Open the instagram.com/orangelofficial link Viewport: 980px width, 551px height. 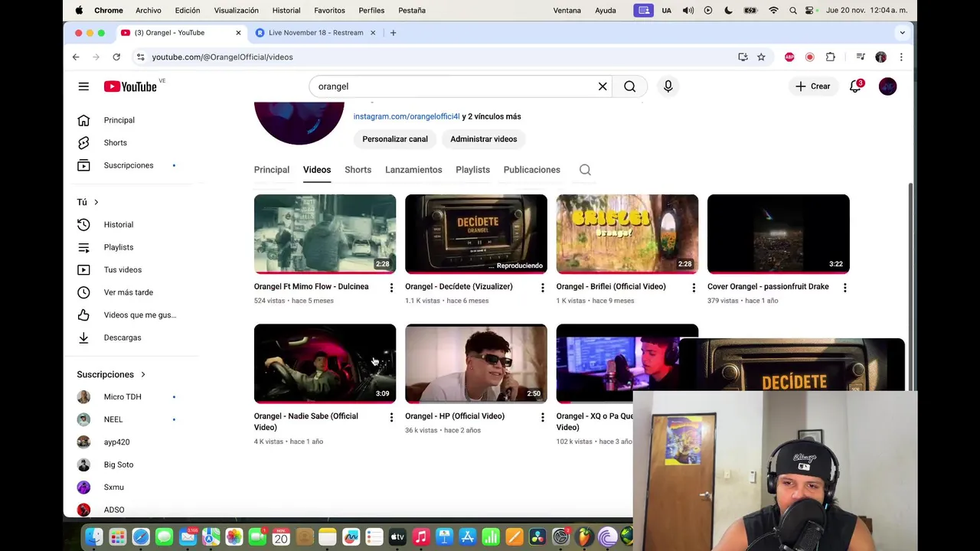tap(407, 116)
